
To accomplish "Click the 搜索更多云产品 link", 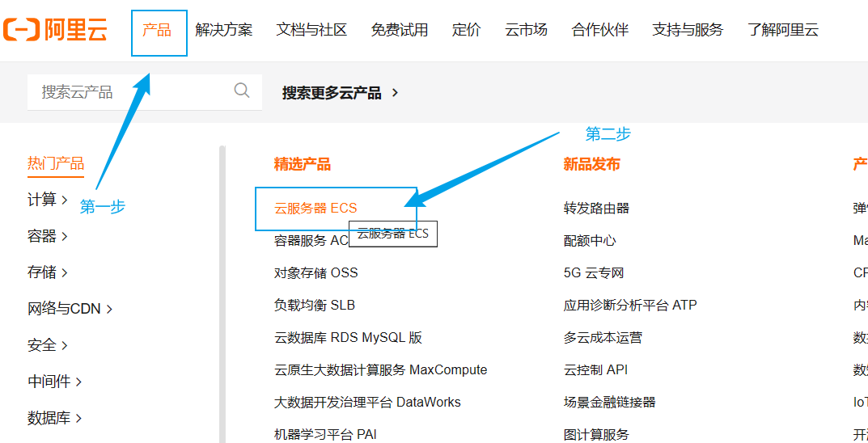I will pos(340,93).
